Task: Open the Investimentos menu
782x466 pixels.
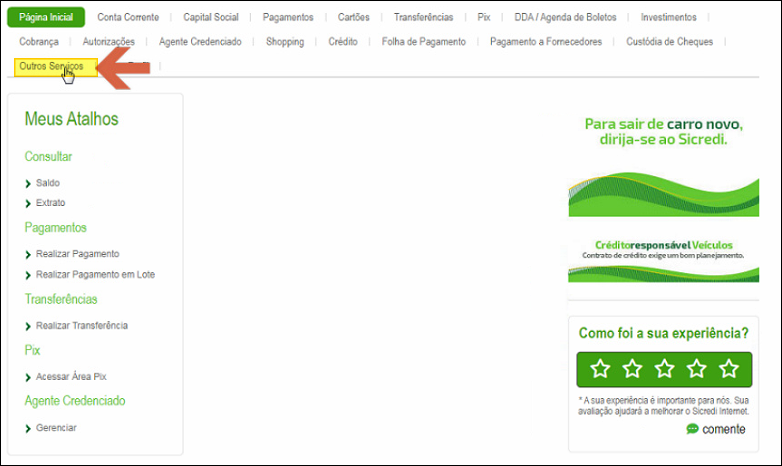Action: [x=669, y=17]
